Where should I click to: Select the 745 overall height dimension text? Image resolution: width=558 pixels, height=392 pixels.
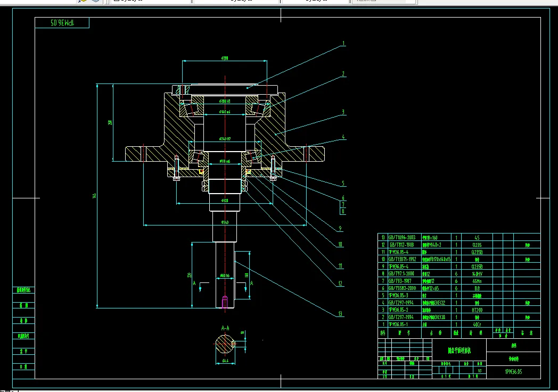tap(94, 196)
